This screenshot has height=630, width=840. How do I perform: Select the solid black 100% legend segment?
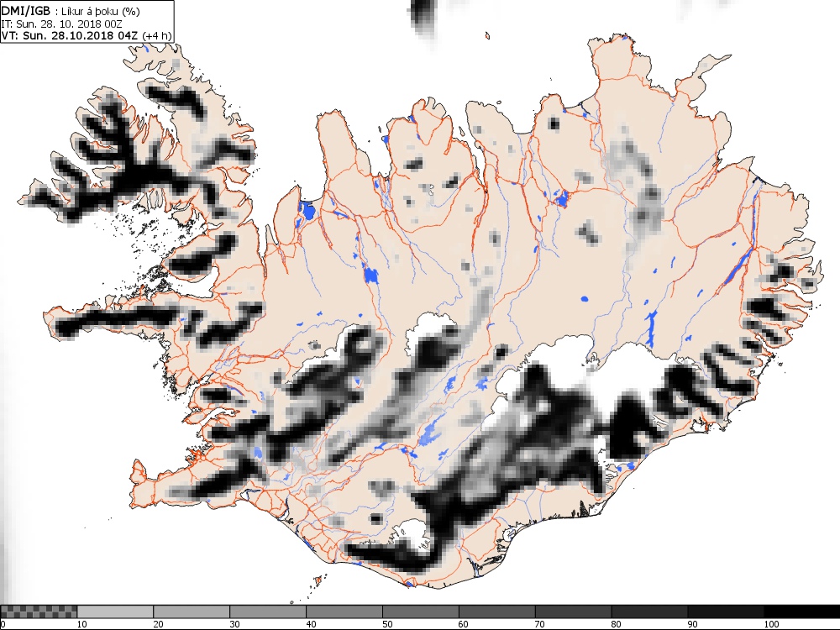click(x=802, y=612)
